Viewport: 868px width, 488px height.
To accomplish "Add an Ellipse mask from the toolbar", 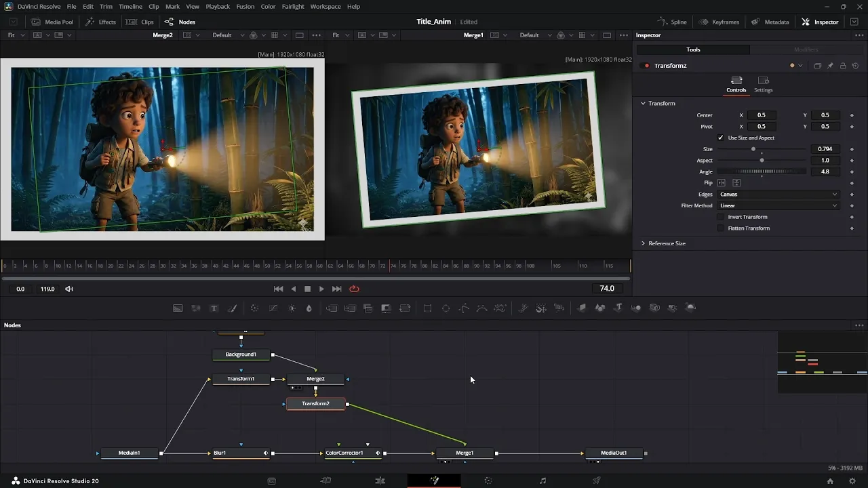I will 446,308.
